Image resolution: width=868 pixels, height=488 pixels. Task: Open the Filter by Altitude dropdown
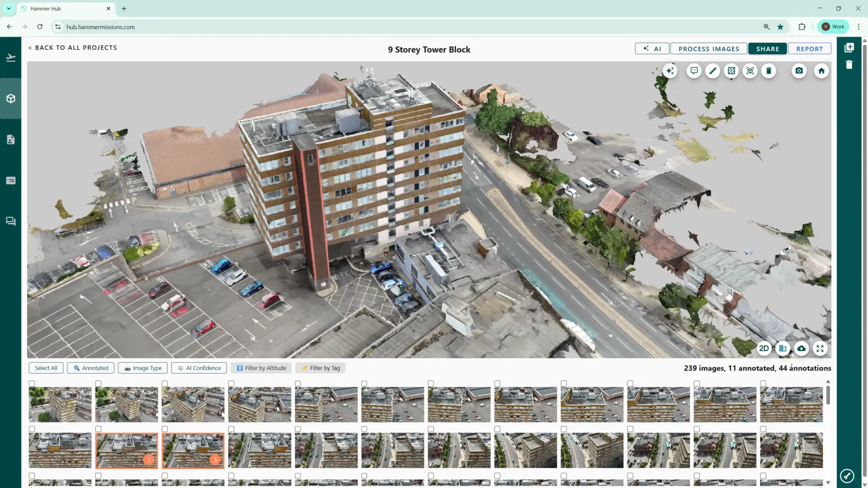[x=261, y=368]
